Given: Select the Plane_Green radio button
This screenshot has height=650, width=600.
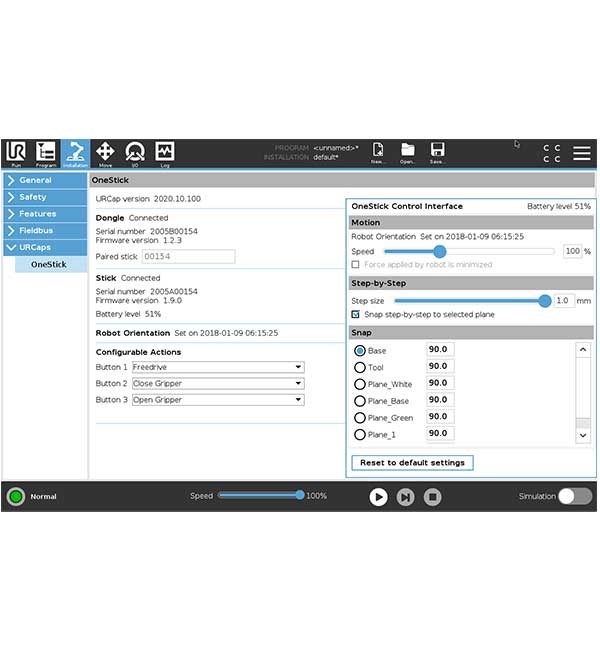Looking at the screenshot, I should tap(360, 418).
